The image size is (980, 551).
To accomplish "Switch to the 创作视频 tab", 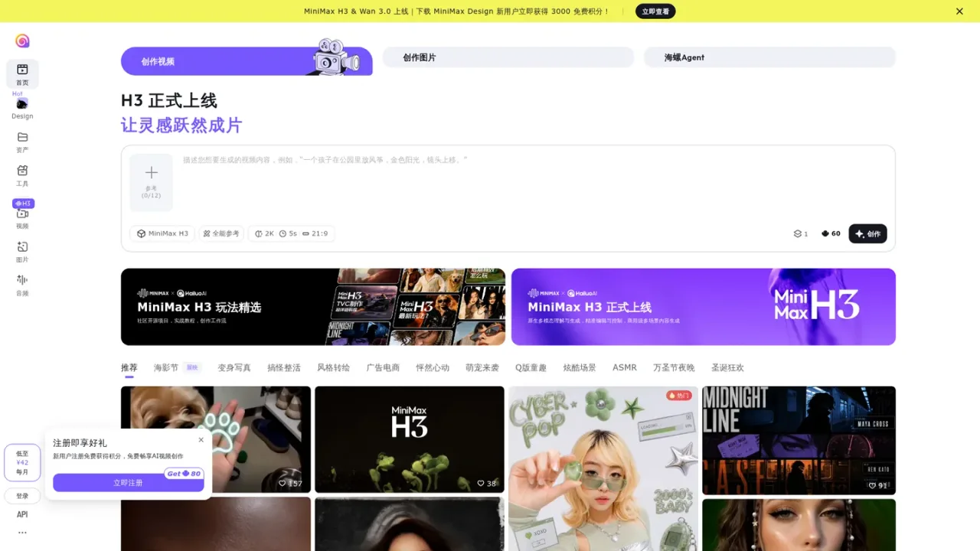I will [x=247, y=61].
